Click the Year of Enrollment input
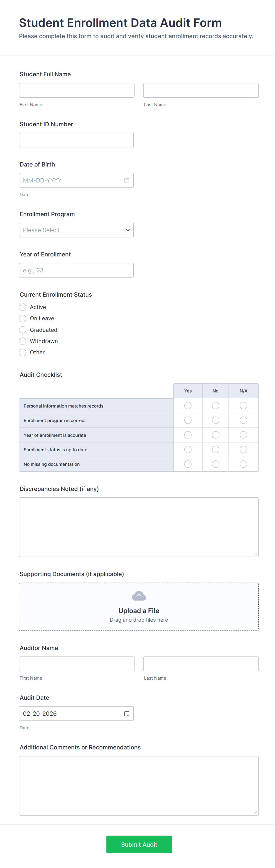Image resolution: width=275 pixels, height=868 pixels. [x=76, y=270]
